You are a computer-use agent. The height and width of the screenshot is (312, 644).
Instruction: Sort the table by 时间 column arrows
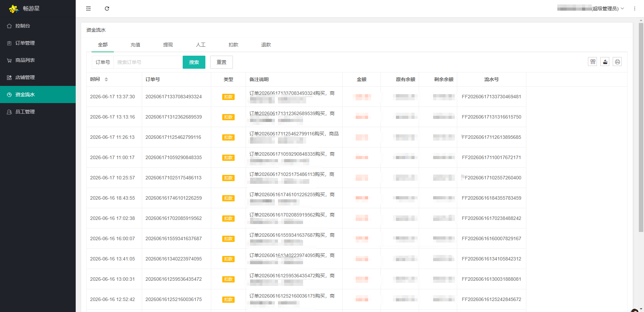click(106, 79)
